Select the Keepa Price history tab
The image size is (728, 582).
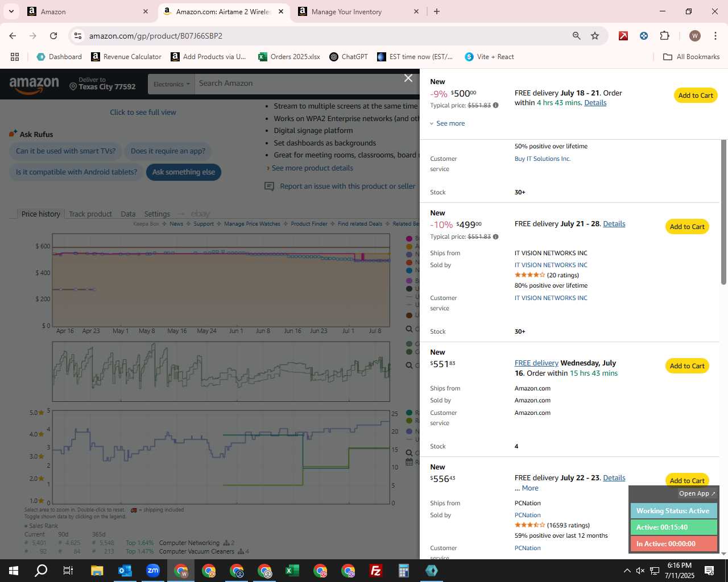click(x=40, y=214)
